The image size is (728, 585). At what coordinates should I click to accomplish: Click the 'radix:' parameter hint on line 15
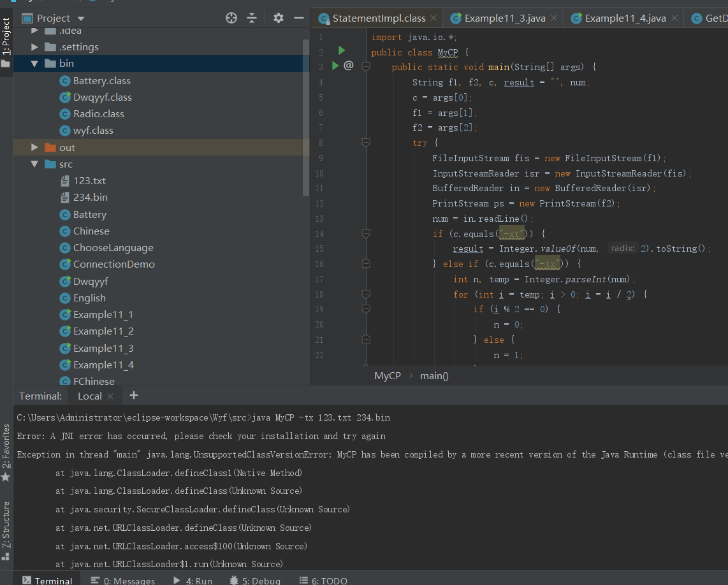623,249
